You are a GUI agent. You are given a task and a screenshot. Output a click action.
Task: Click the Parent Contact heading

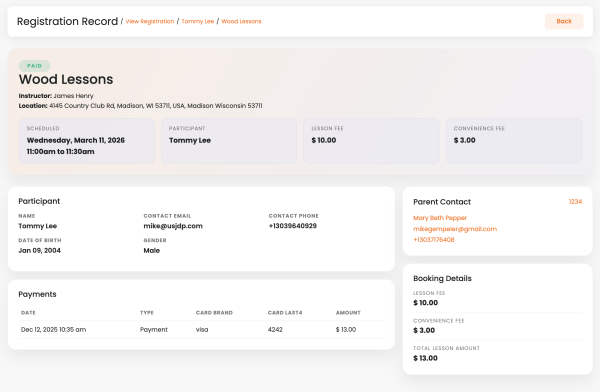[442, 202]
